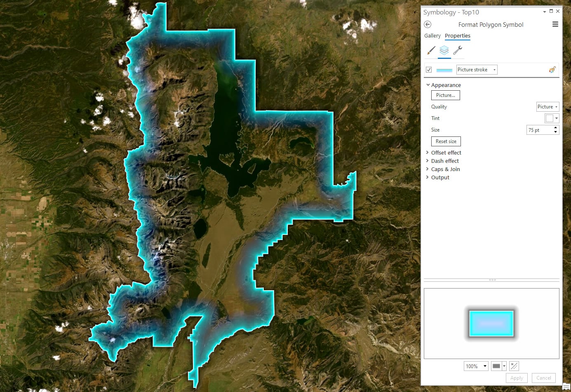Click the Apply button

pos(517,378)
